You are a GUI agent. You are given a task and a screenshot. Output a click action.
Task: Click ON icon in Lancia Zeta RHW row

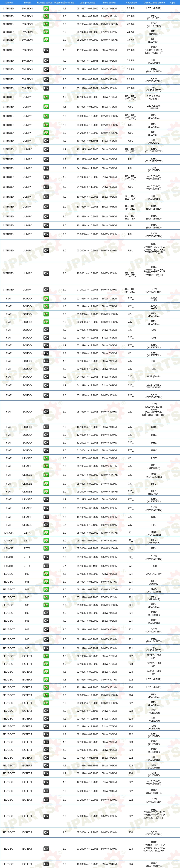(46, 557)
